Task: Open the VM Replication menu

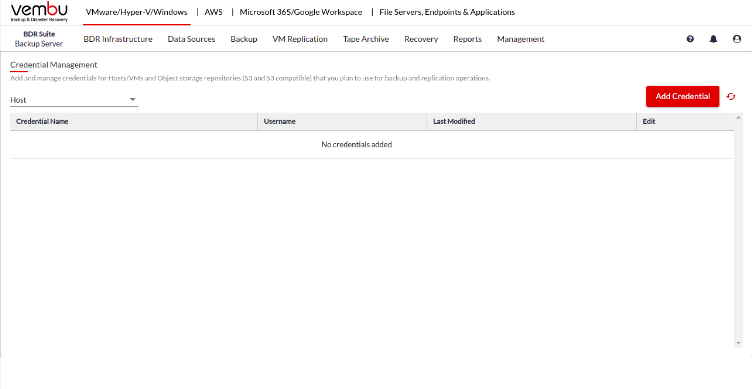Action: (300, 39)
